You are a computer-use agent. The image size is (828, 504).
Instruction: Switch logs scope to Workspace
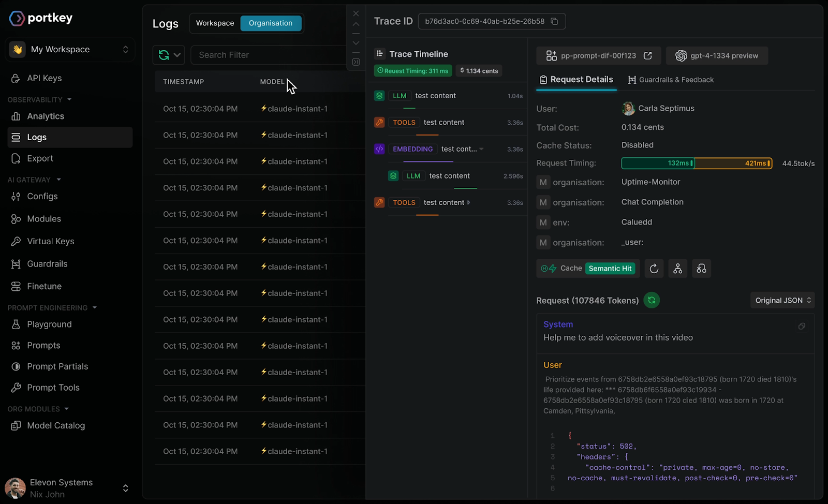point(215,23)
